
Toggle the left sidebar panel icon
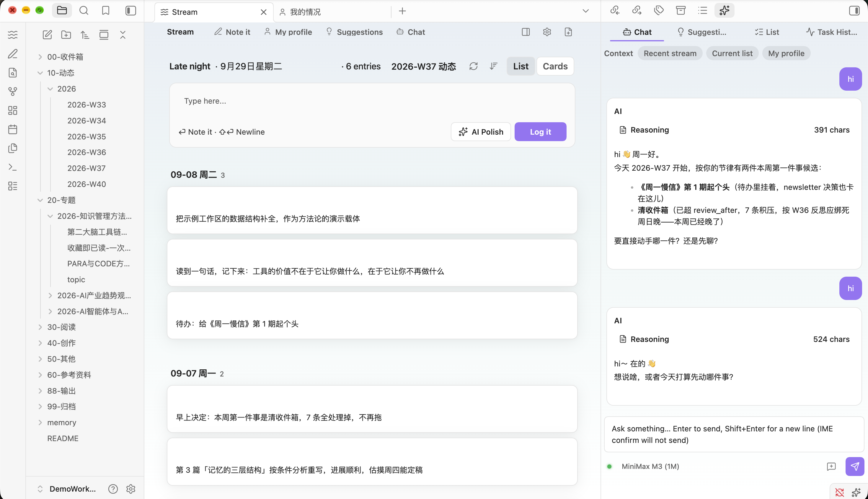point(130,11)
